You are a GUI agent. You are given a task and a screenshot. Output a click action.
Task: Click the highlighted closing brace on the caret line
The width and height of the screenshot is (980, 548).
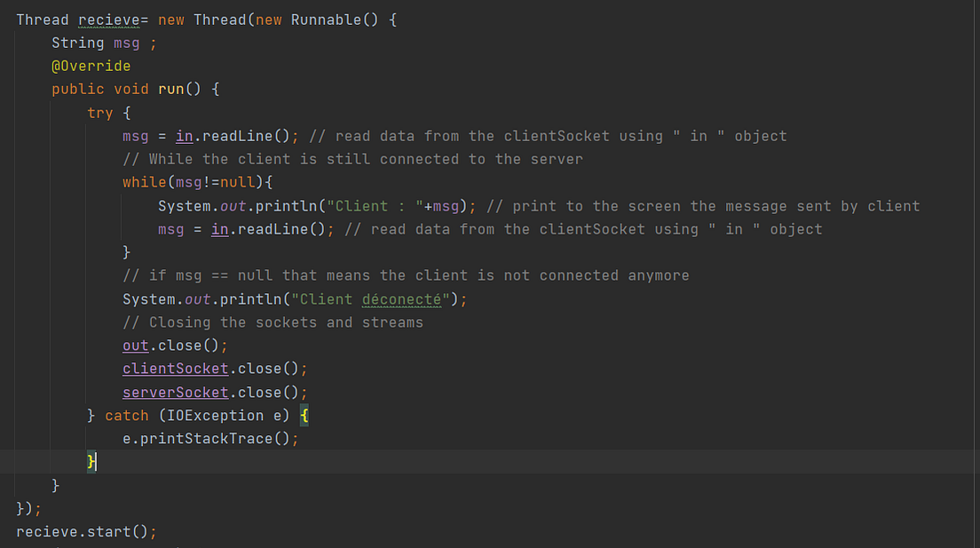point(91,461)
